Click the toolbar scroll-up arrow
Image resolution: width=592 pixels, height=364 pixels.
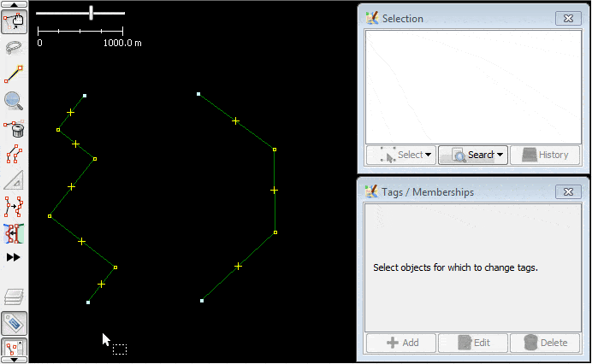(14, 4)
